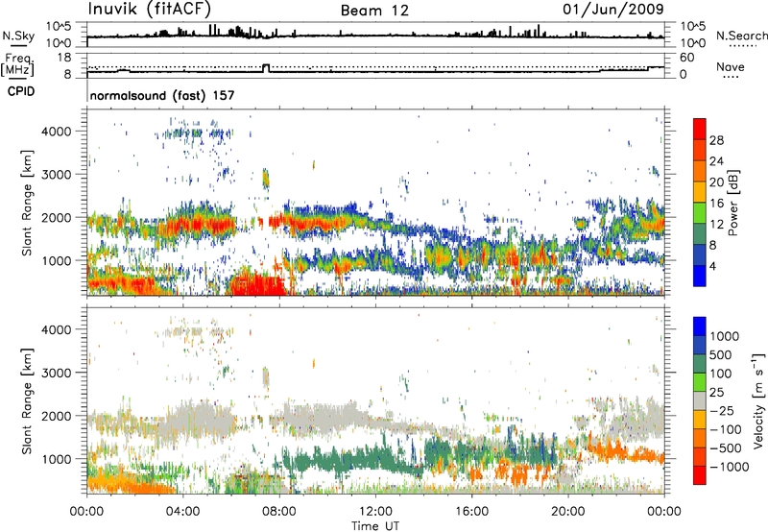Select the '-1000' label on Velocity color bar
Viewport: 768px width, 532px height.
pos(730,467)
